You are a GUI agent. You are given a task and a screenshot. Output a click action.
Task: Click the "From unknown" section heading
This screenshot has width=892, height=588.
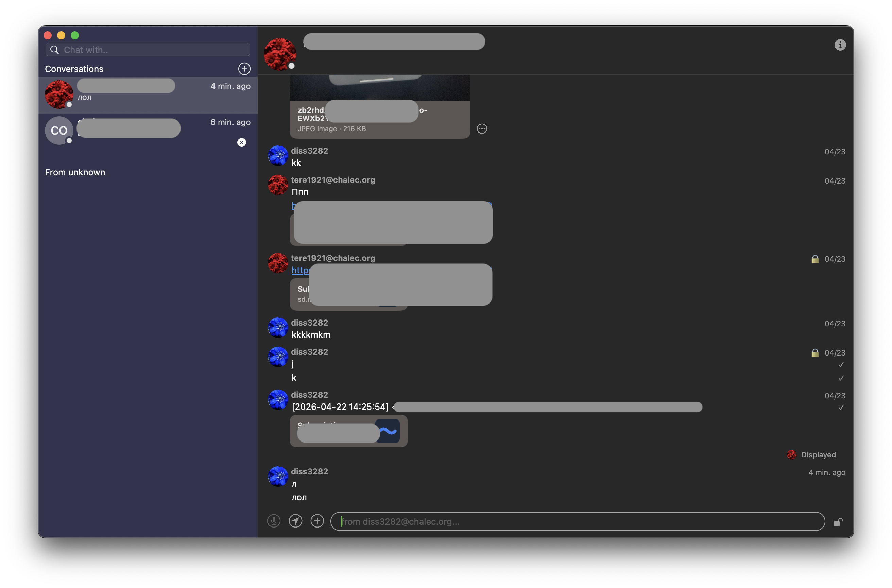click(75, 172)
